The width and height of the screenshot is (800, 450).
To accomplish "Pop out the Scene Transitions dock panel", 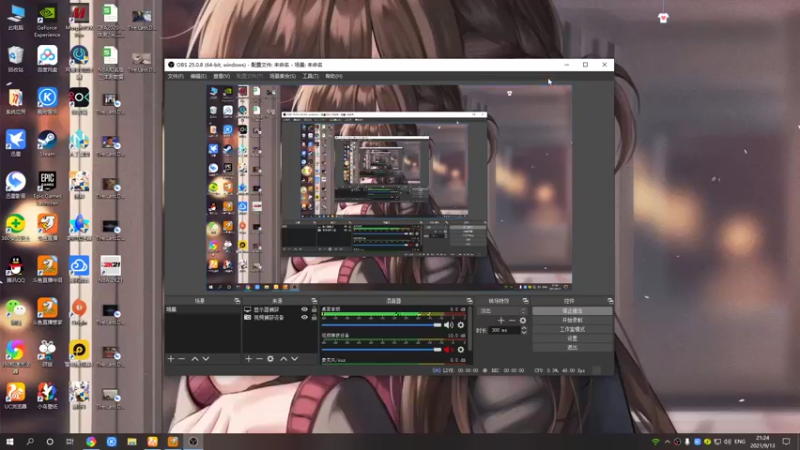I will click(526, 301).
